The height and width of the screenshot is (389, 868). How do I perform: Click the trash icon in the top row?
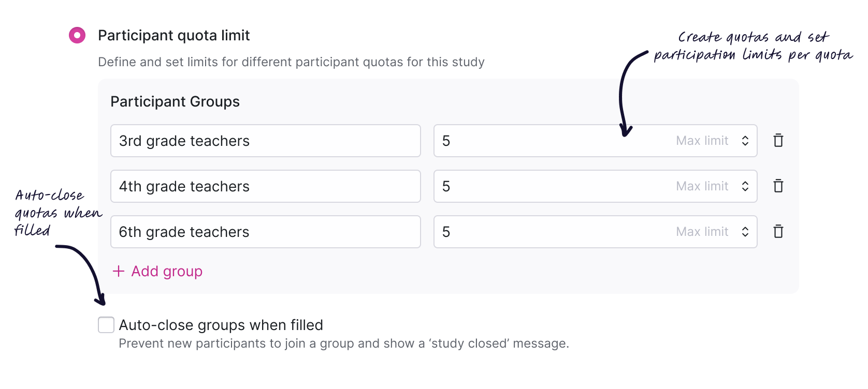pyautogui.click(x=778, y=140)
